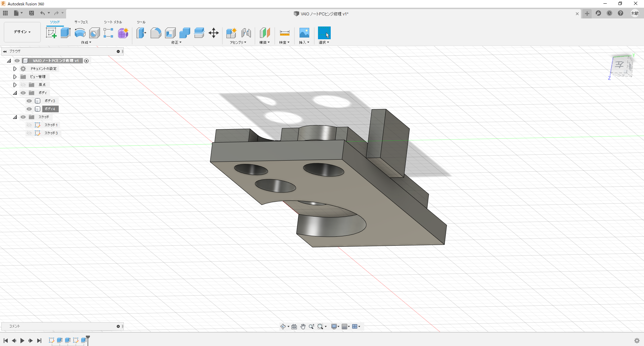Select the Shell tool
Image resolution: width=644 pixels, height=346 pixels.
click(170, 33)
